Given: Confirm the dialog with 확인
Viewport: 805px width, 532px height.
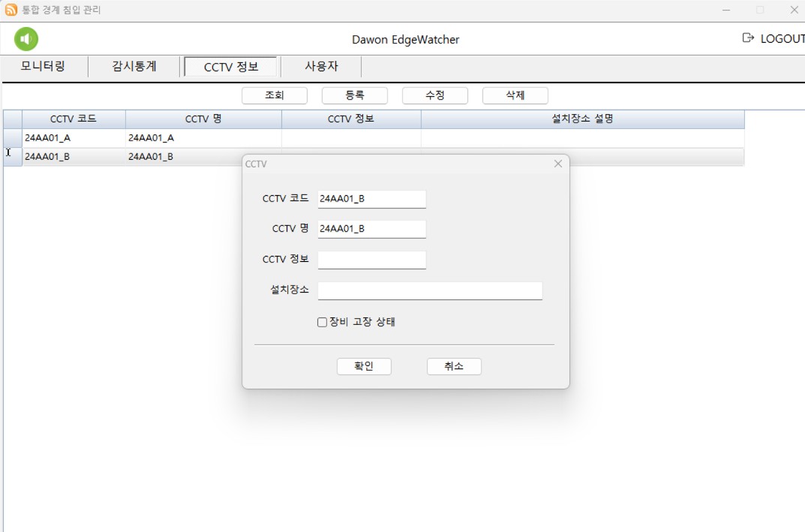Looking at the screenshot, I should point(364,366).
